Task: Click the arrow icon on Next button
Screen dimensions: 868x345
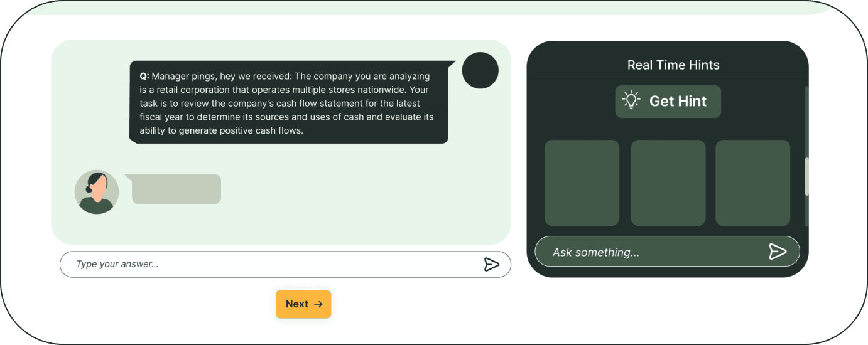Action: coord(318,304)
